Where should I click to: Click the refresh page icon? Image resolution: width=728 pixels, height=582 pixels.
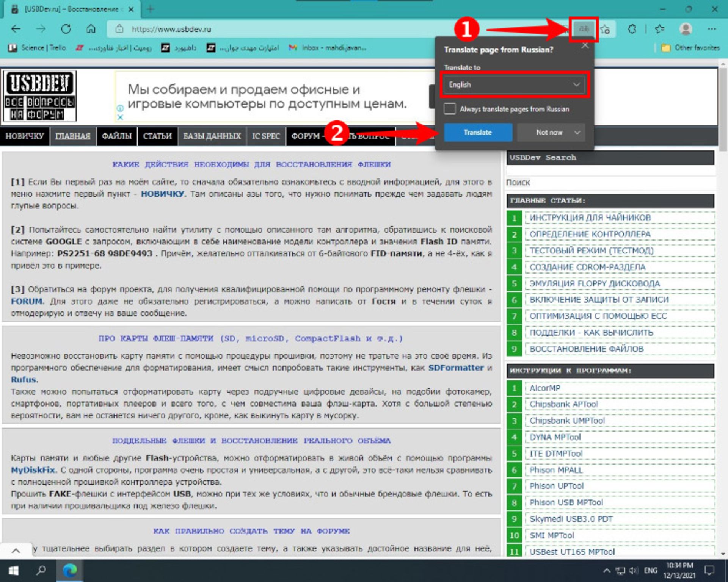[67, 30]
